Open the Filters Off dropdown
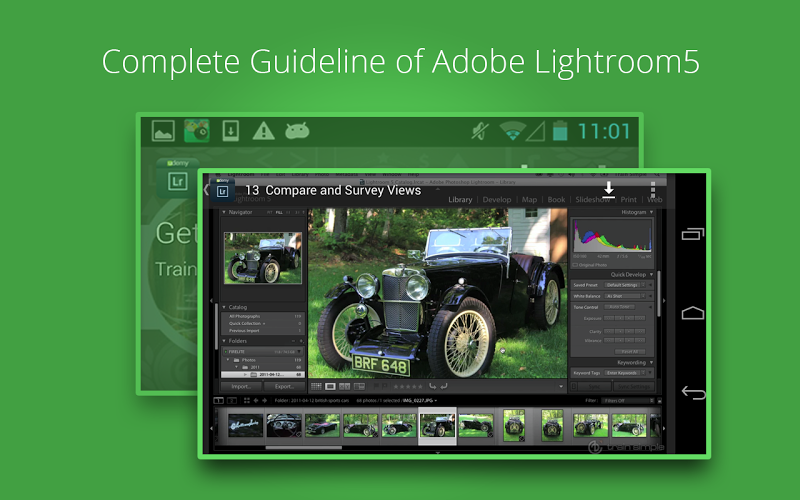 click(x=628, y=401)
